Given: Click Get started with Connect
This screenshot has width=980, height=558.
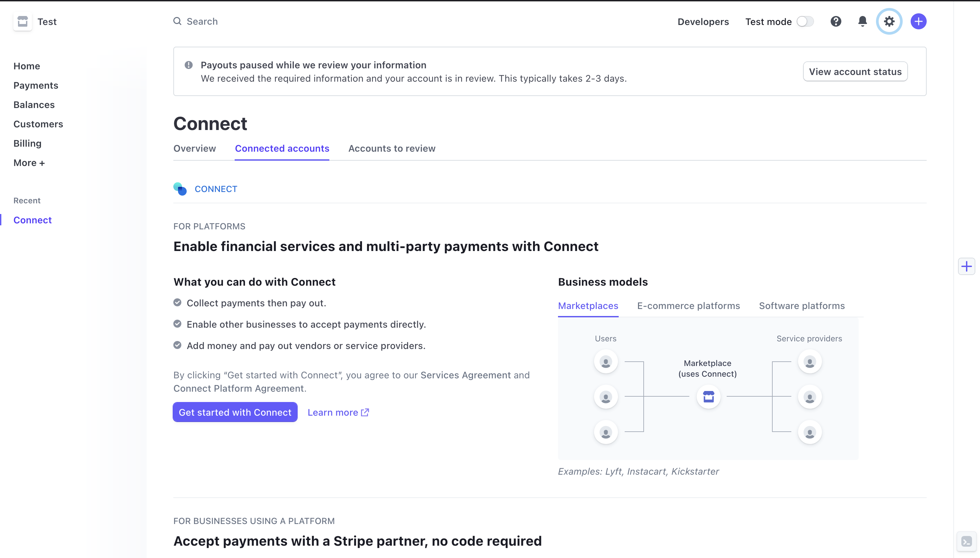Looking at the screenshot, I should pyautogui.click(x=235, y=412).
